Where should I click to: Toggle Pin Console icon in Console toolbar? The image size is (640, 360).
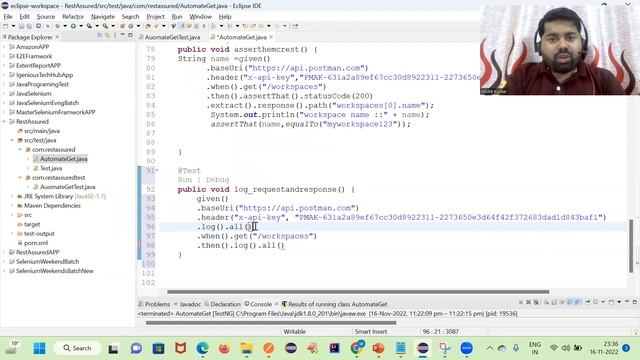click(588, 302)
